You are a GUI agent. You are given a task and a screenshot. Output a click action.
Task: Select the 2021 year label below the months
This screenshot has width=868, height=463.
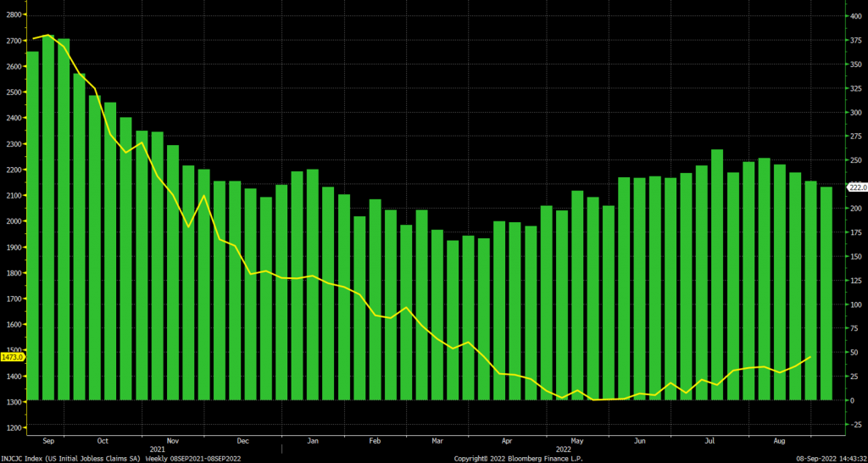[157, 448]
